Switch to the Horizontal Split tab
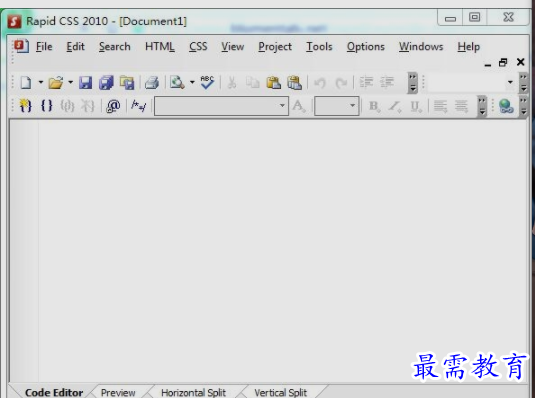 (193, 393)
